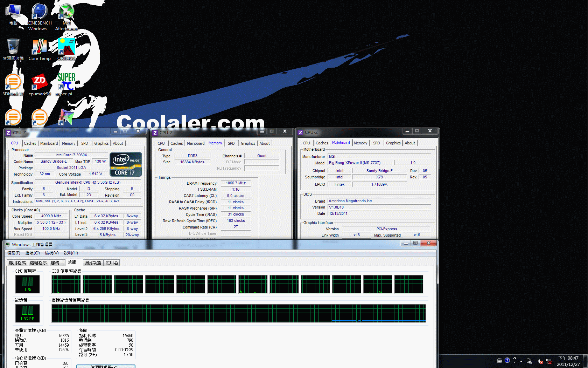This screenshot has height=368, width=588.
Task: Select the multicolored shortcut icon below super_pi
Action: pos(66,117)
